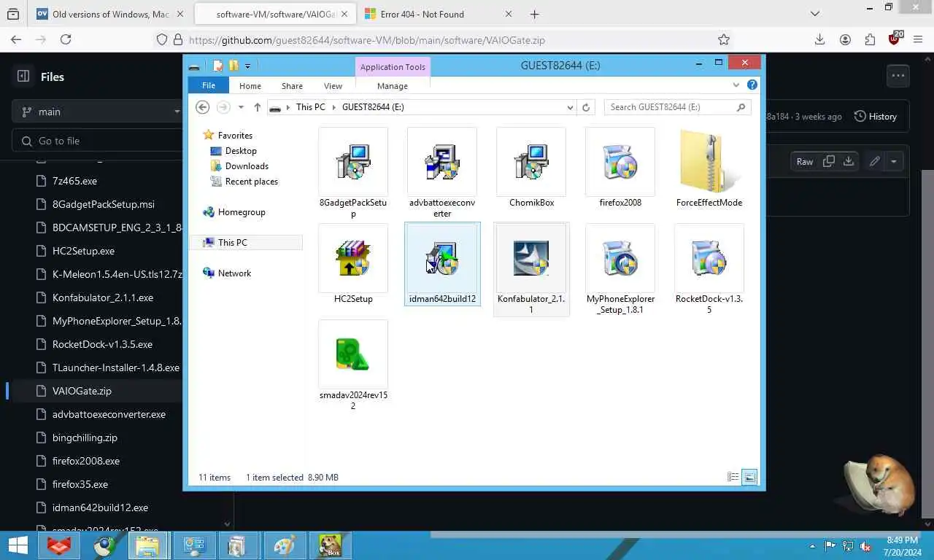Copy raw file icon on GitHub
The height and width of the screenshot is (560, 934).
coord(829,161)
